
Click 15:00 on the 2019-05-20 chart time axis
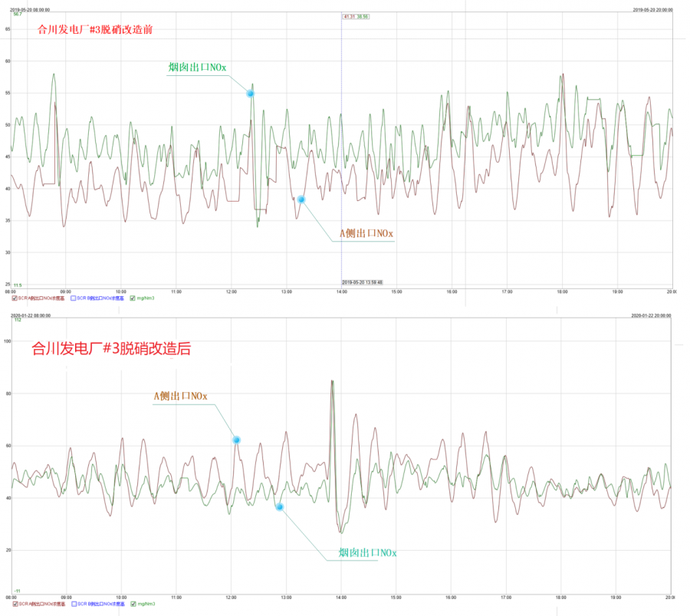pyautogui.click(x=396, y=292)
